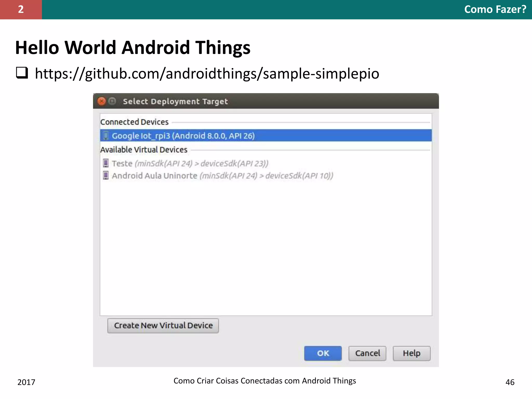Click the 2017 footer text
This screenshot has width=532, height=399.
click(26, 382)
